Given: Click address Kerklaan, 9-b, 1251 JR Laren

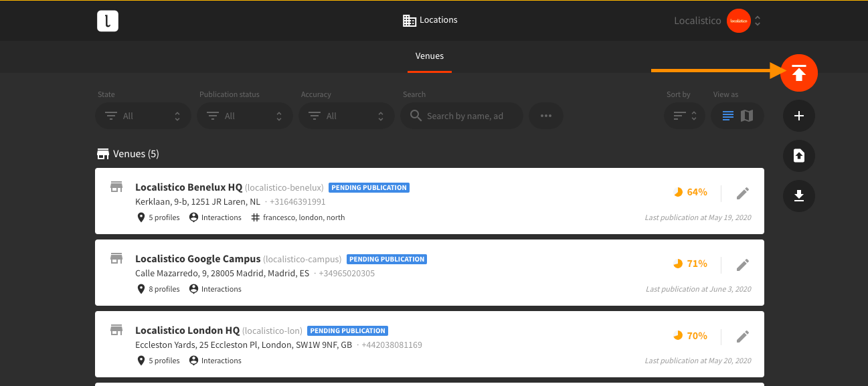Looking at the screenshot, I should [197, 202].
